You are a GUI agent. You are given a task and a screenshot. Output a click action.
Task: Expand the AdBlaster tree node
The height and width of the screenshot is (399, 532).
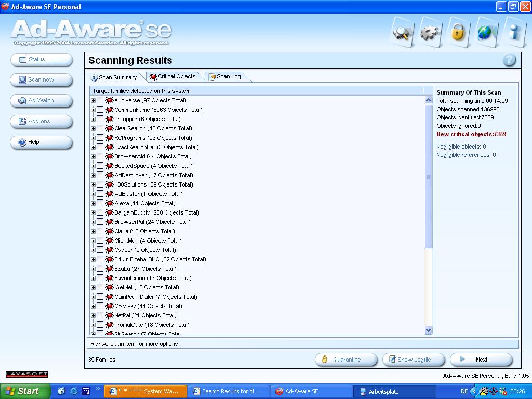point(93,194)
